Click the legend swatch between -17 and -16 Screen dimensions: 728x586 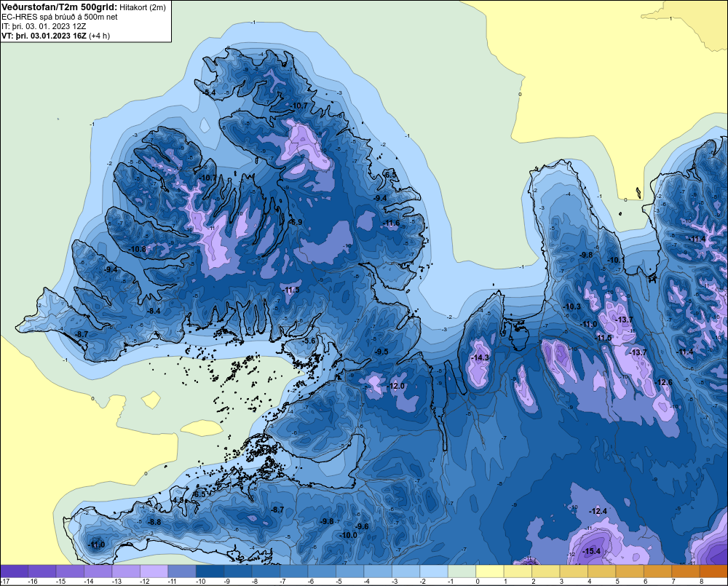pos(15,571)
